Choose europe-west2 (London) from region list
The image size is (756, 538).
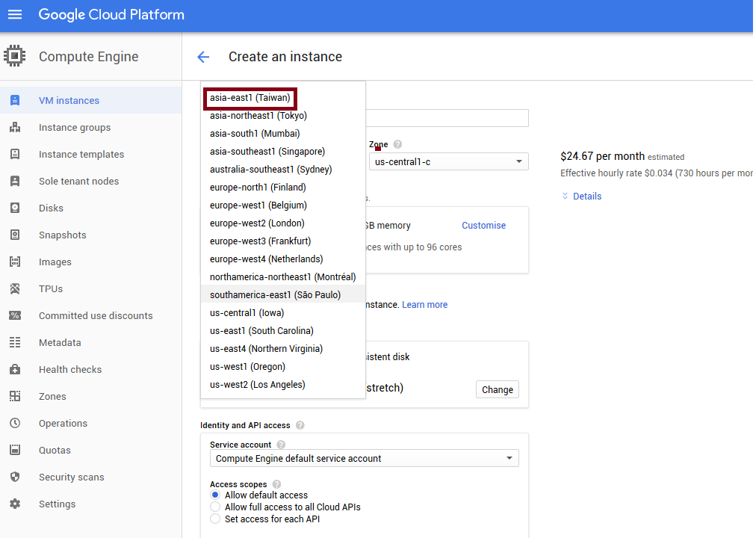(257, 223)
